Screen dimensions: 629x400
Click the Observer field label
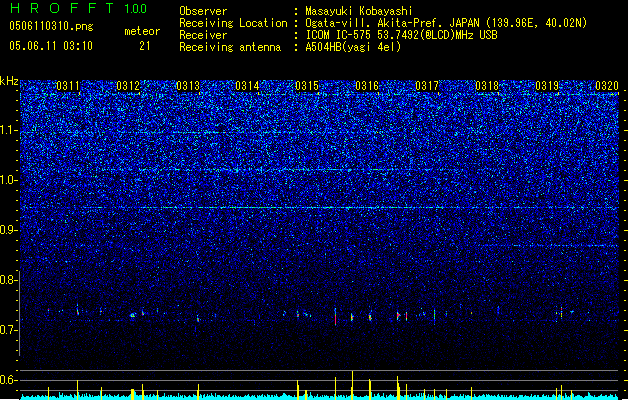click(203, 11)
